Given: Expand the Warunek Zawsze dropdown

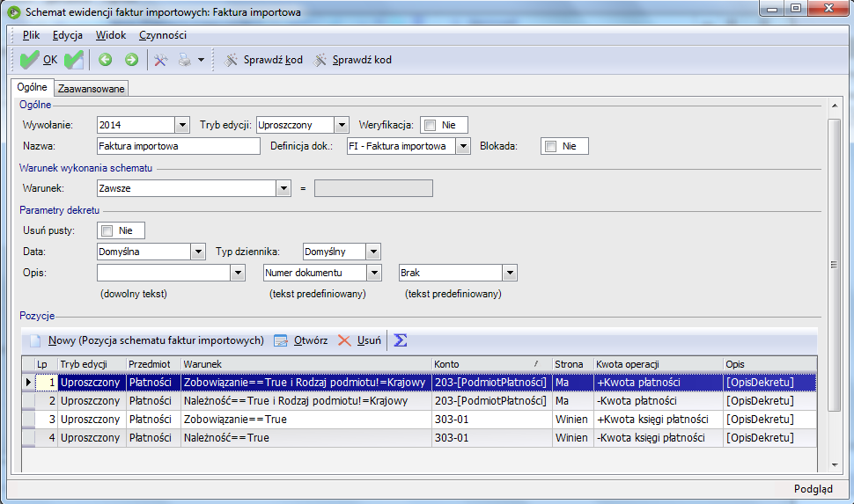Looking at the screenshot, I should coord(283,189).
